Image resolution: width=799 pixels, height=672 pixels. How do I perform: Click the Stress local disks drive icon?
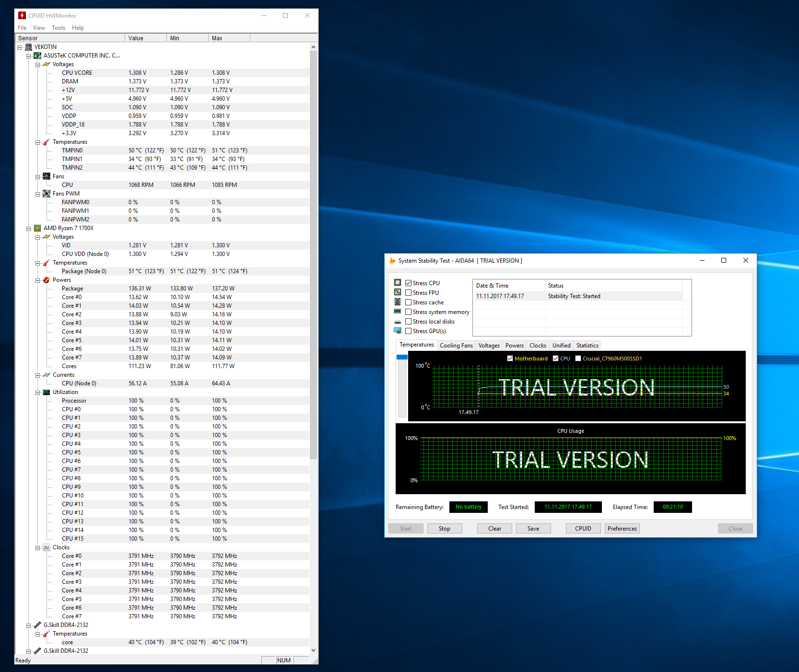coord(398,322)
